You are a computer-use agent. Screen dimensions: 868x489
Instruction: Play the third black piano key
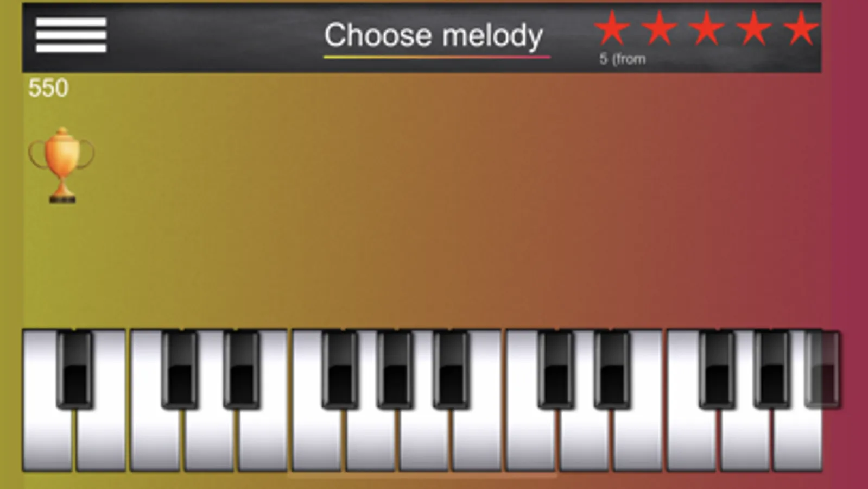click(242, 369)
